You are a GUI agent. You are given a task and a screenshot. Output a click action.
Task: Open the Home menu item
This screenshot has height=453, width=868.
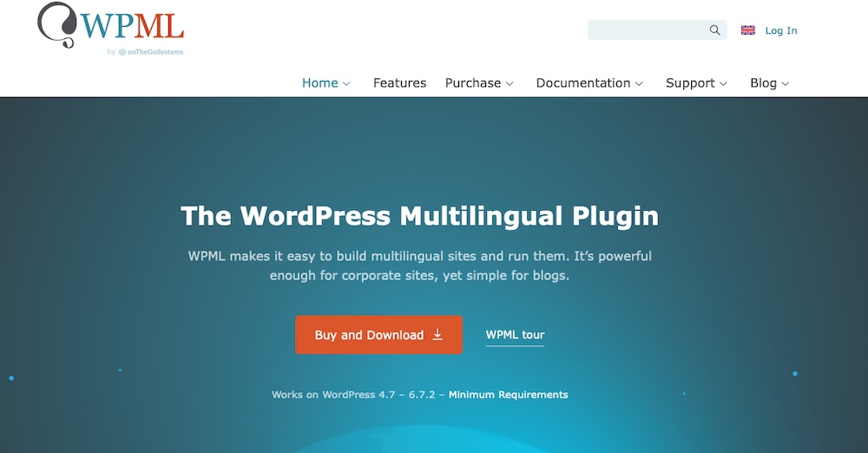pos(320,83)
